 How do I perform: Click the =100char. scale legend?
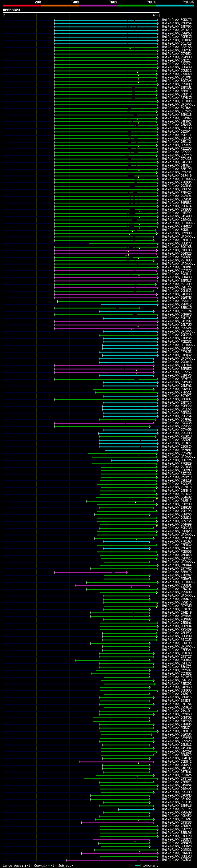tap(146, 865)
